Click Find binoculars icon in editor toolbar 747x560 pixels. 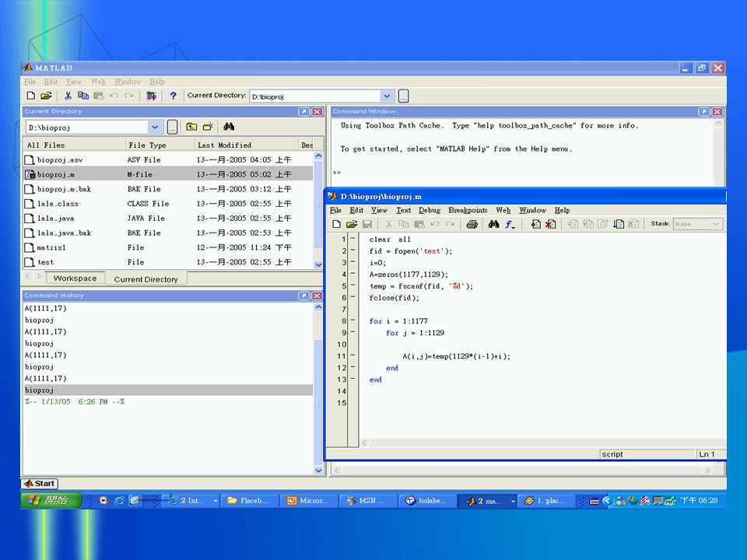point(494,224)
